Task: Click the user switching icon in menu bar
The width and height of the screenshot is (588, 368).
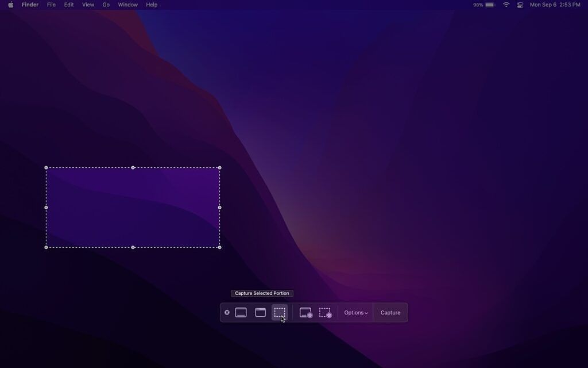Action: pyautogui.click(x=520, y=5)
